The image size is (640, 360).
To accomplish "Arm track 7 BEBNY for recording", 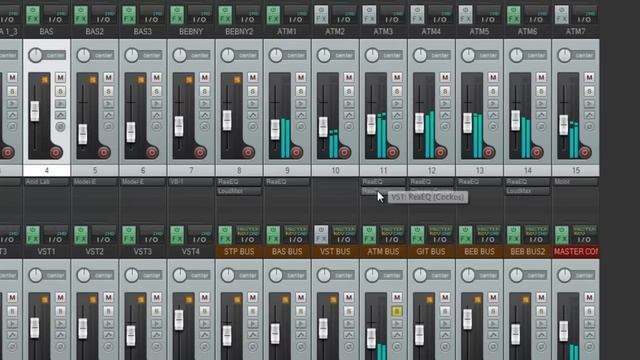I will pos(200,152).
